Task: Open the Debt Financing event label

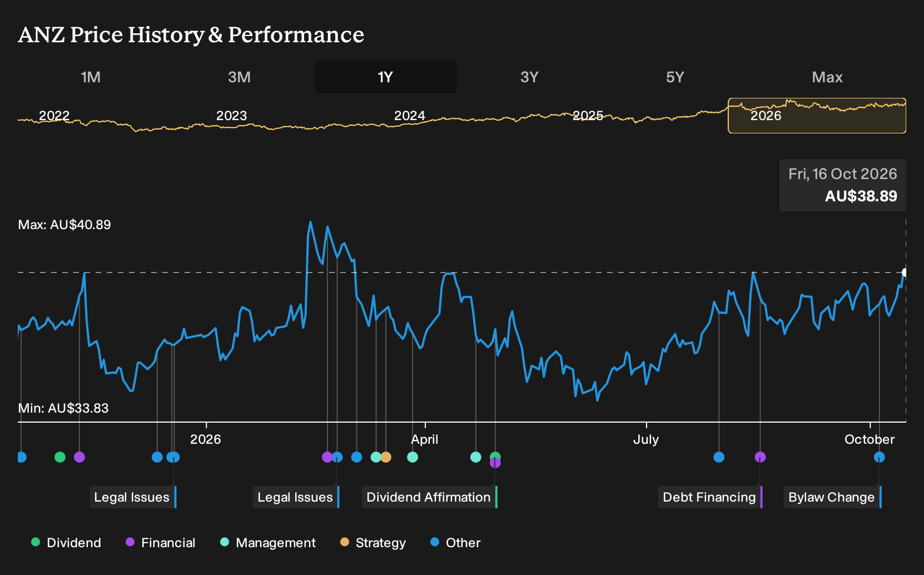Action: click(711, 497)
